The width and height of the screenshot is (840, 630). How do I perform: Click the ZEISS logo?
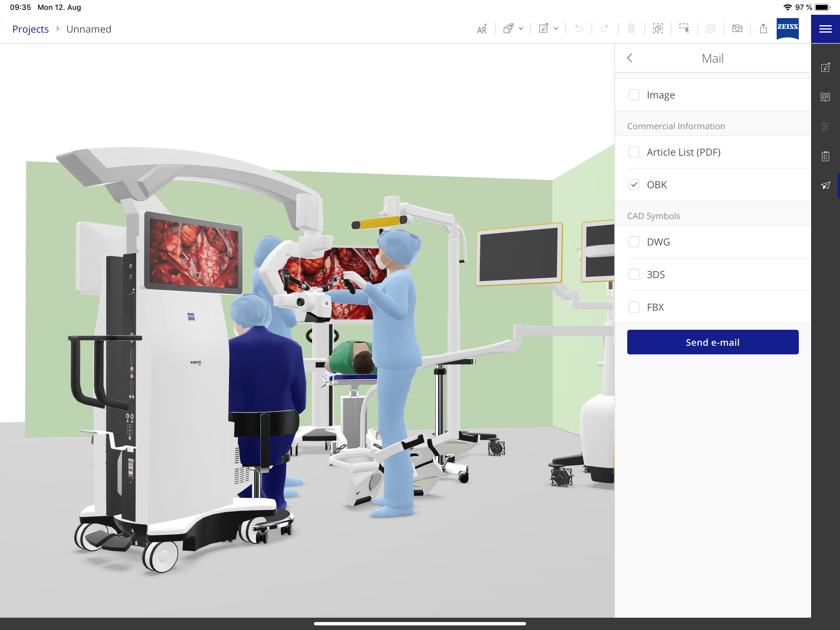[x=788, y=29]
